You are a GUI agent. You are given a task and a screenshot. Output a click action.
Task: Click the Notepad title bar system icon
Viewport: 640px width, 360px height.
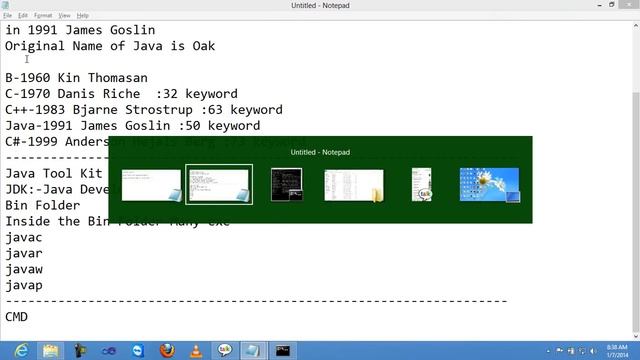tap(5, 5)
